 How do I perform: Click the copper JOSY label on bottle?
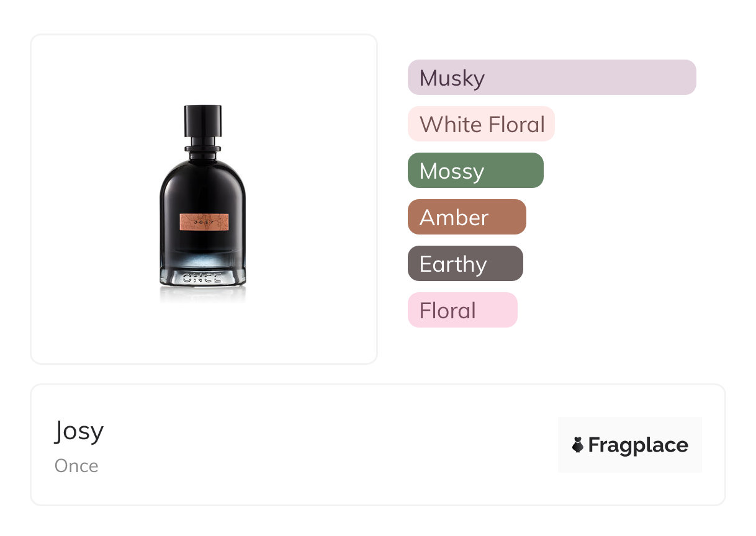click(x=204, y=221)
